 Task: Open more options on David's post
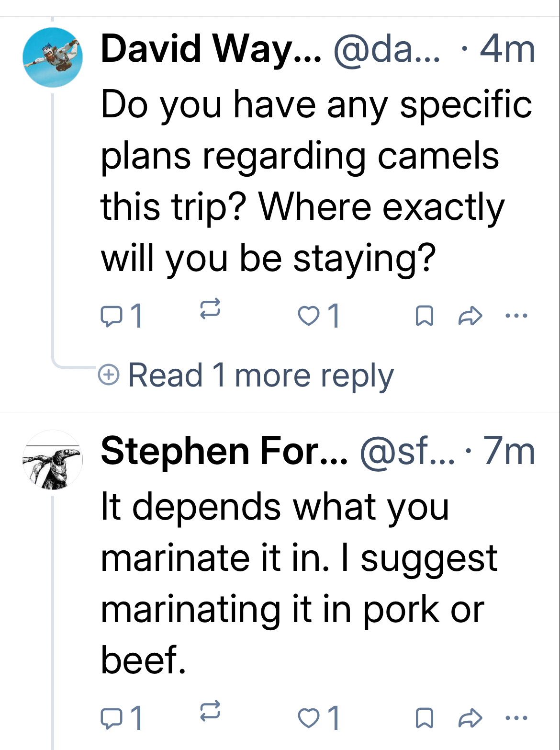point(516,316)
